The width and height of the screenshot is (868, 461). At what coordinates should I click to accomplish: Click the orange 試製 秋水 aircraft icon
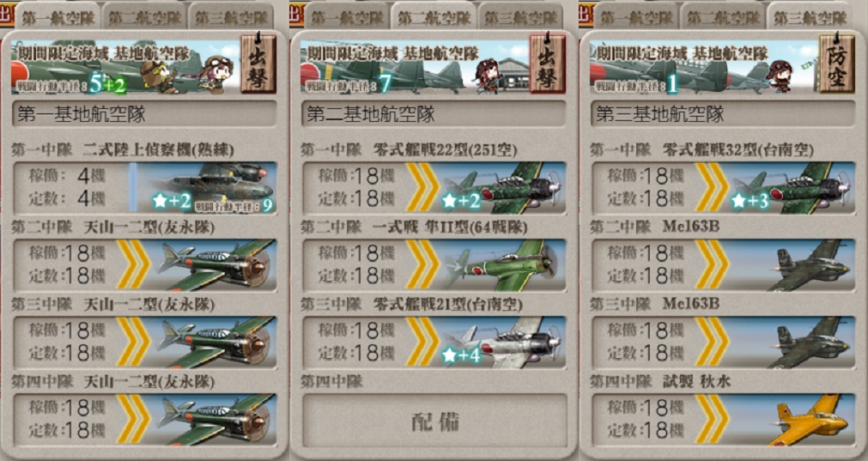coord(810,420)
